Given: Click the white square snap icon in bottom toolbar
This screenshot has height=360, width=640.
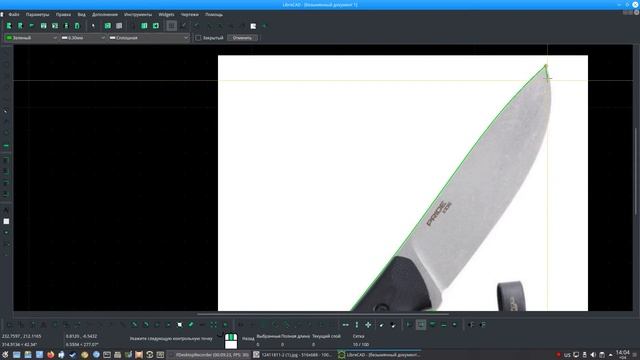Looking at the screenshot, I should coord(180,324).
